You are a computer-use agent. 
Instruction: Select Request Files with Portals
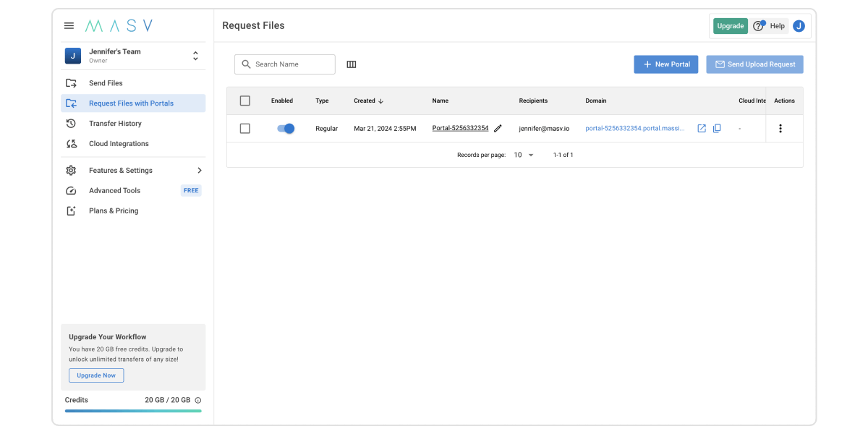(x=133, y=103)
